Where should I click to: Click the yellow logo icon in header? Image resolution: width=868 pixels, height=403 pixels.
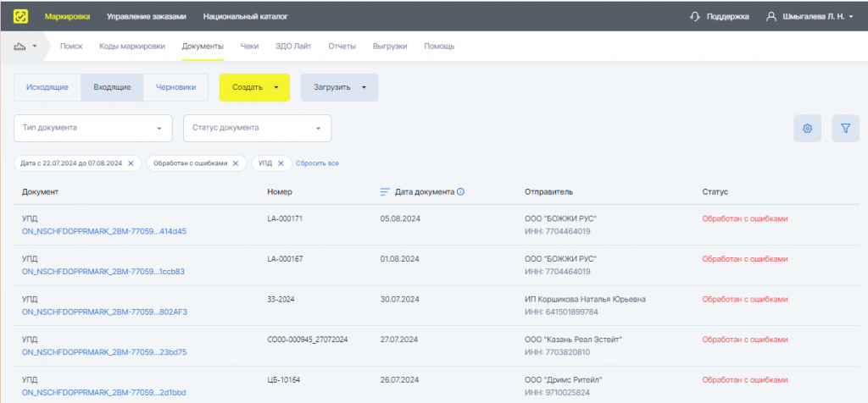(20, 15)
